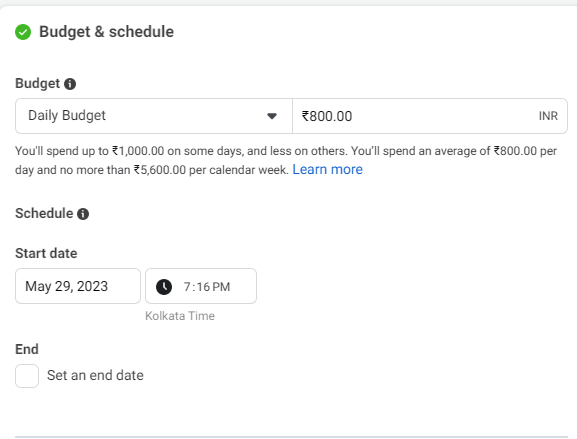Open the Daily Budget dropdown
This screenshot has width=577, height=439.
click(x=154, y=116)
